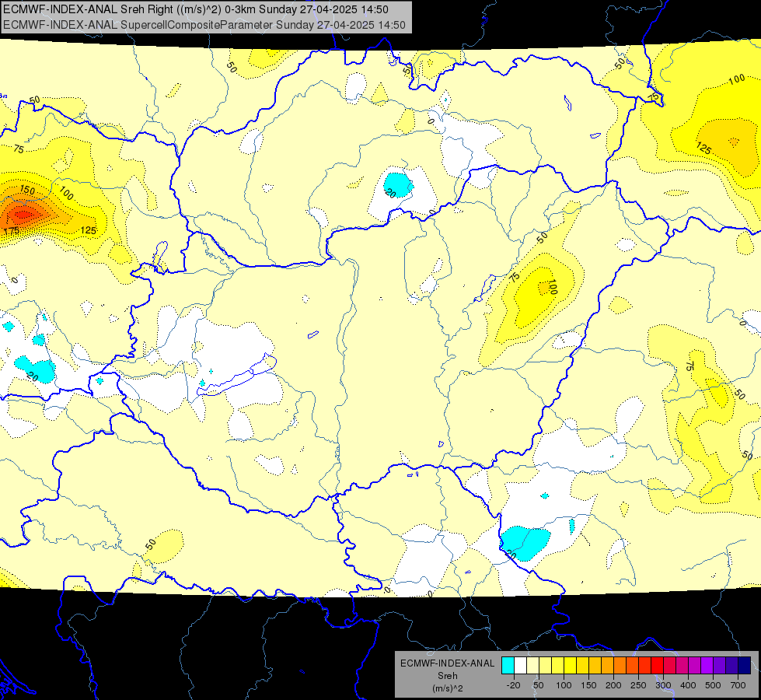Click the legend label Sreh
The height and width of the screenshot is (700, 761).
[x=448, y=676]
